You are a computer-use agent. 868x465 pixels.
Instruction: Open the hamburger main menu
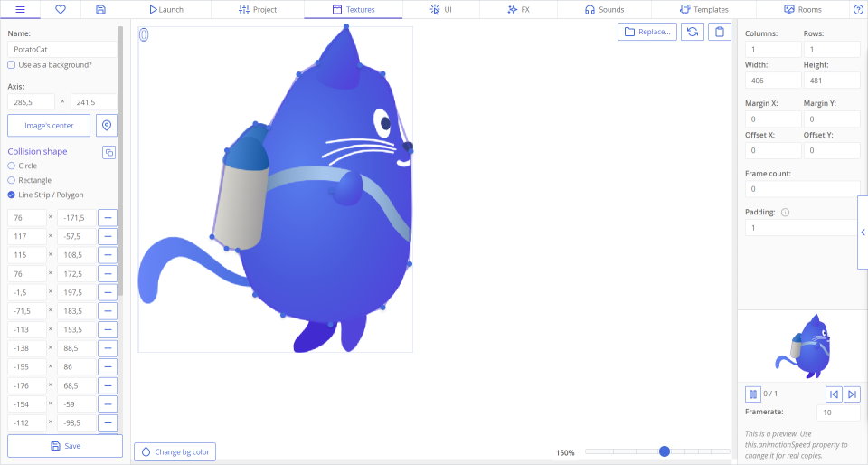[20, 9]
